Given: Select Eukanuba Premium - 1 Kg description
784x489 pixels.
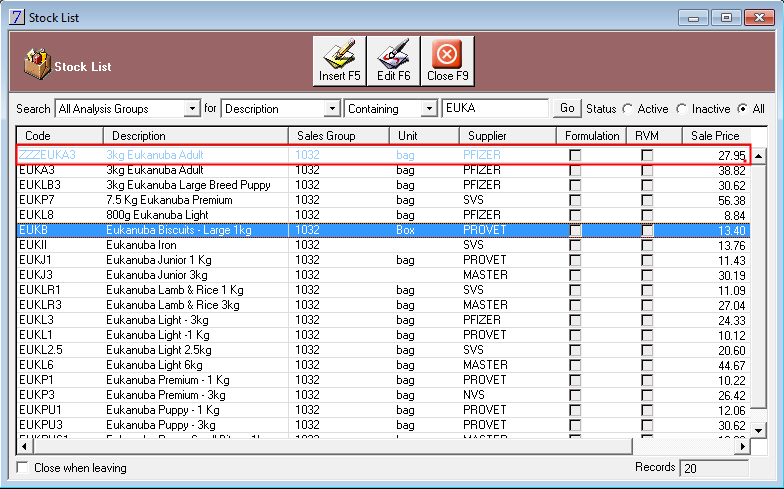Looking at the screenshot, I should tap(168, 380).
